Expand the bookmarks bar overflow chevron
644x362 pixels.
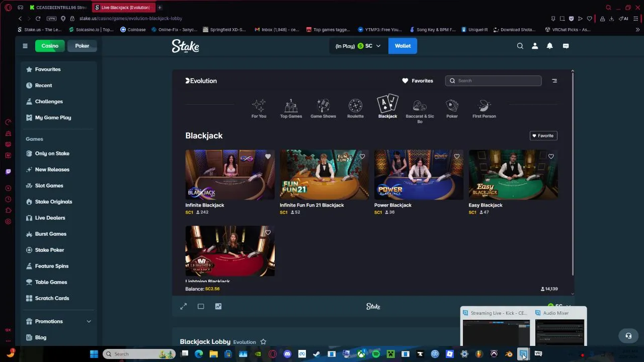click(637, 30)
